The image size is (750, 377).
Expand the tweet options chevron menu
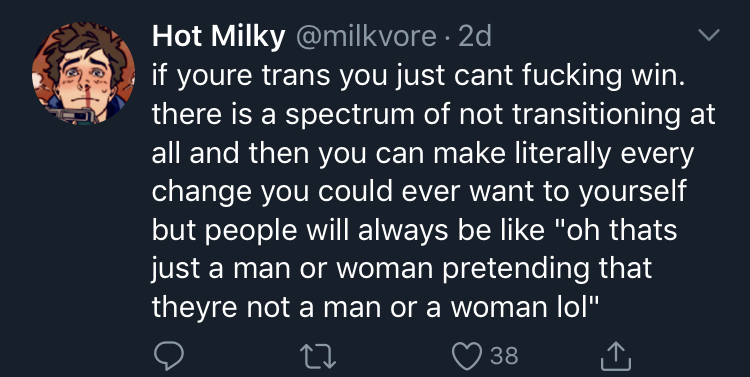pos(708,35)
